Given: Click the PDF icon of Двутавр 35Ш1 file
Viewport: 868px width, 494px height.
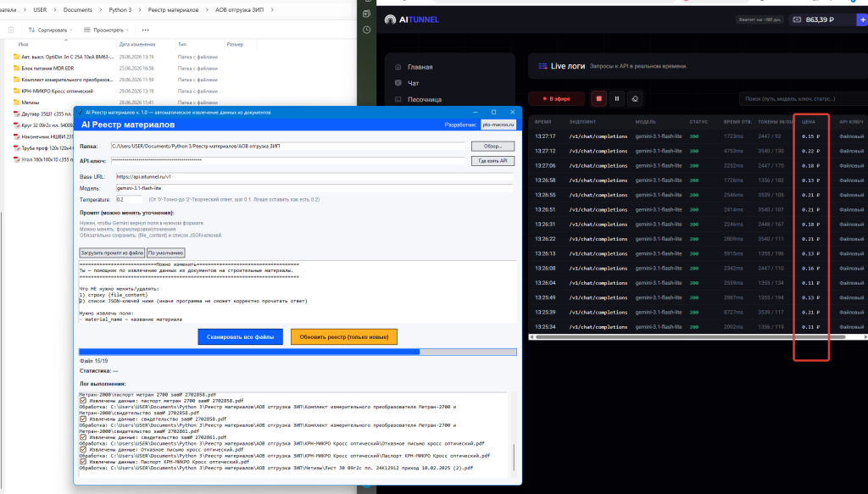Looking at the screenshot, I should (x=17, y=114).
